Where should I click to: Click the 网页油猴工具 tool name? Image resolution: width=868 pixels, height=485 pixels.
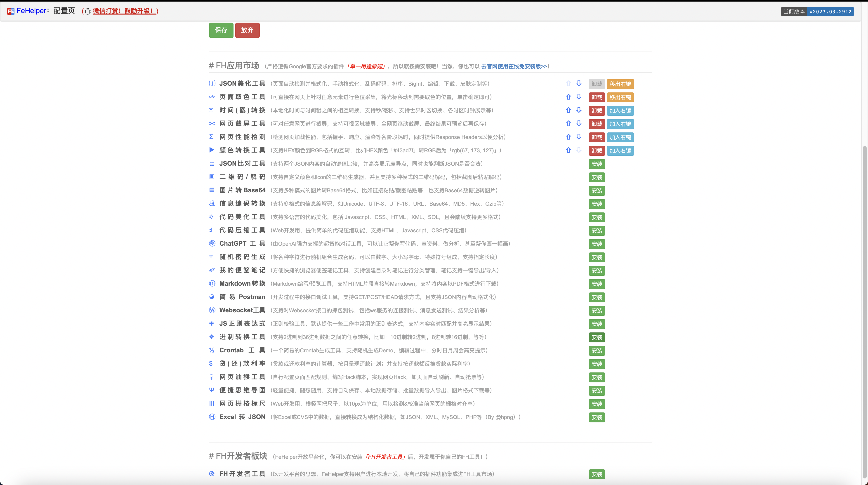point(242,377)
